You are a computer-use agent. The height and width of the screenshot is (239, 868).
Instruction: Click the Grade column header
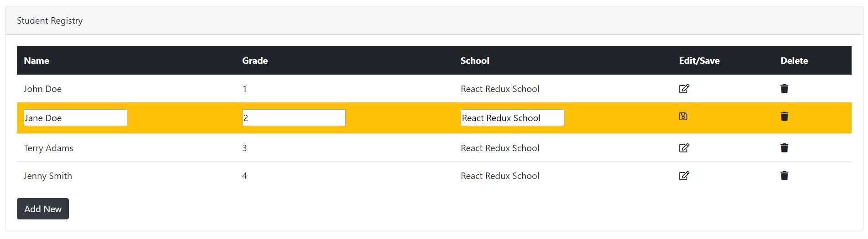(x=255, y=61)
